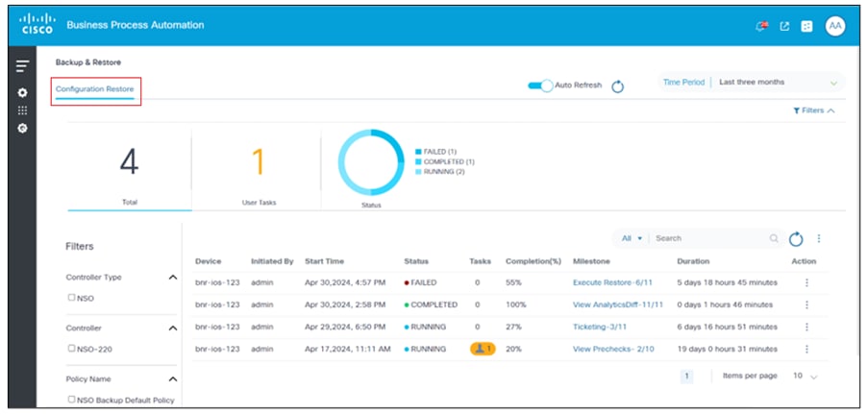The width and height of the screenshot is (868, 414).
Task: Click the status donut chart
Action: tap(371, 162)
